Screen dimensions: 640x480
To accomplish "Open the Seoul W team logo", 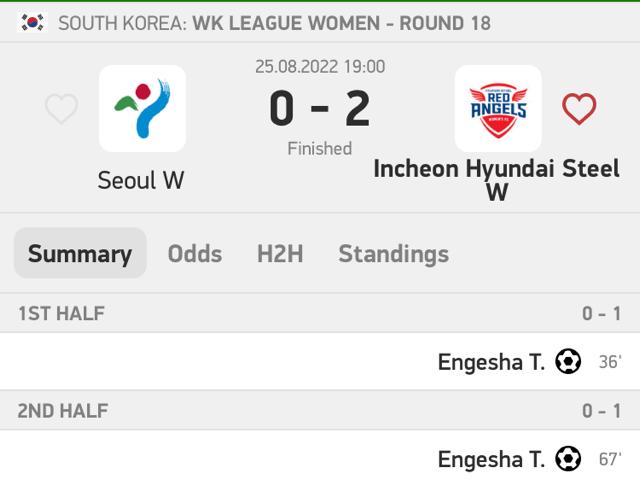I will (x=142, y=109).
